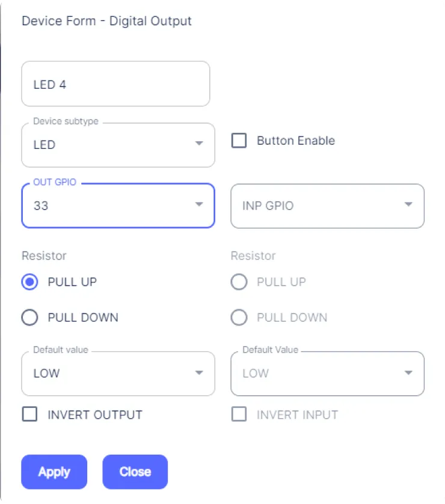Open the Default value selector showing LOW
This screenshot has height=504, width=445.
pos(118,373)
